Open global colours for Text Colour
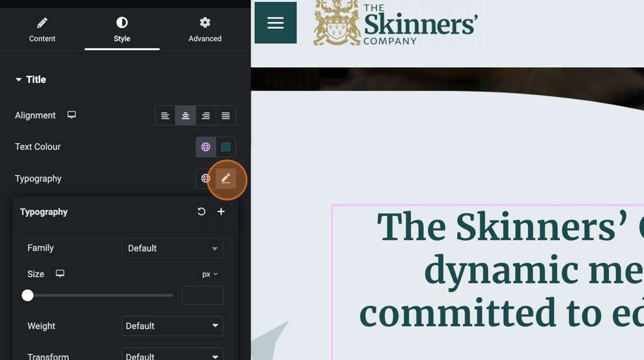This screenshot has width=644, height=360. [206, 147]
